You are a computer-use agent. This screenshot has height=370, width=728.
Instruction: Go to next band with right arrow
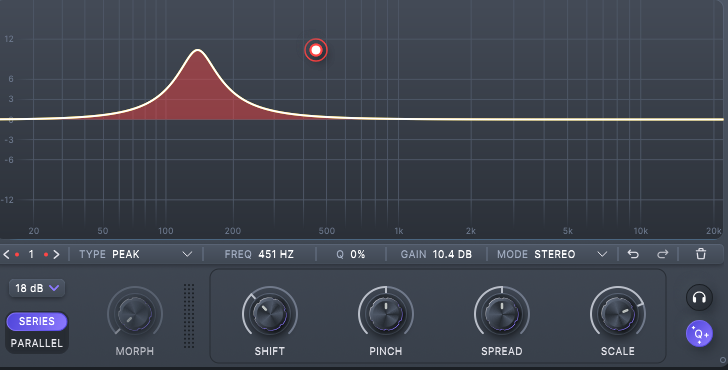56,254
